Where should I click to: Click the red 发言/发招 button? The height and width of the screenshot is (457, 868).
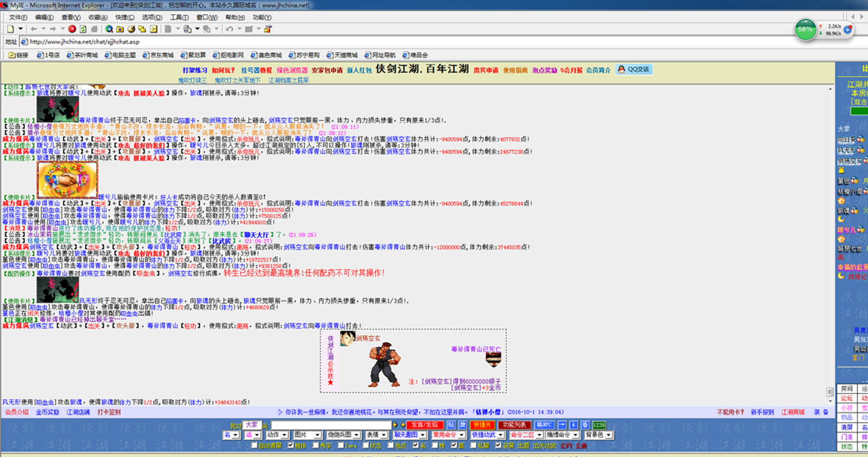(425, 425)
